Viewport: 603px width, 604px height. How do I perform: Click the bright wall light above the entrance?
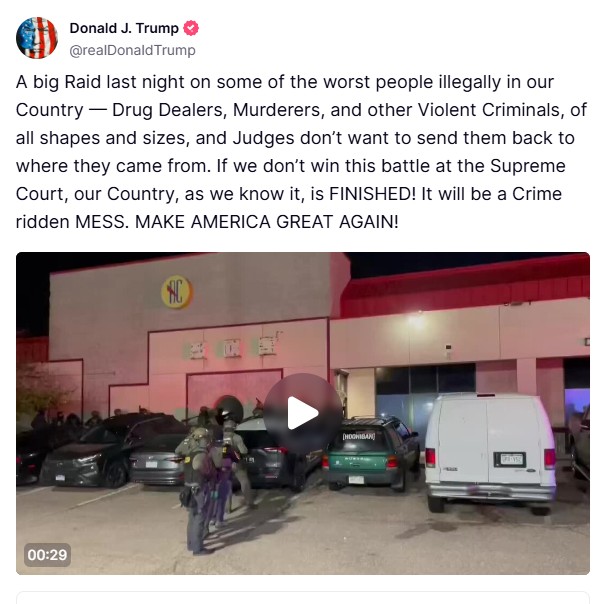417,320
